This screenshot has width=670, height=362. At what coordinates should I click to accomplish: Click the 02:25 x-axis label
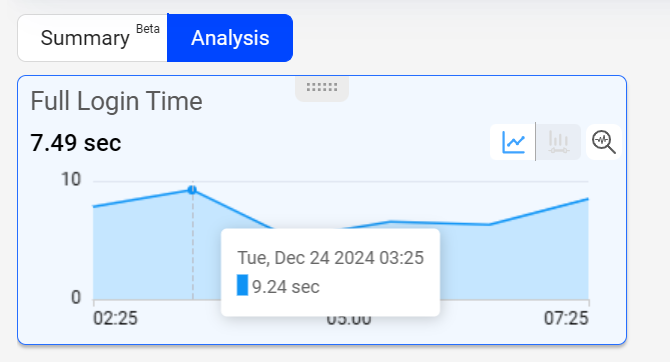coord(115,318)
